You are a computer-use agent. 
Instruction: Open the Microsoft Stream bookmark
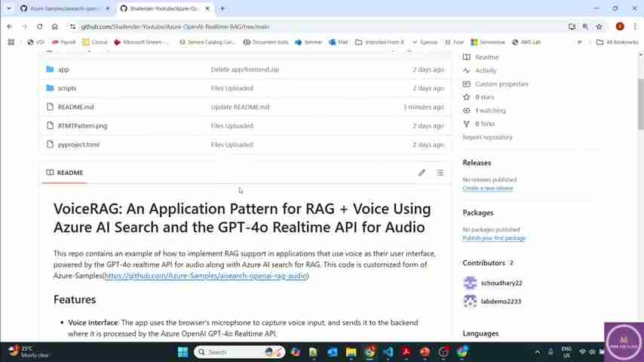(142, 42)
